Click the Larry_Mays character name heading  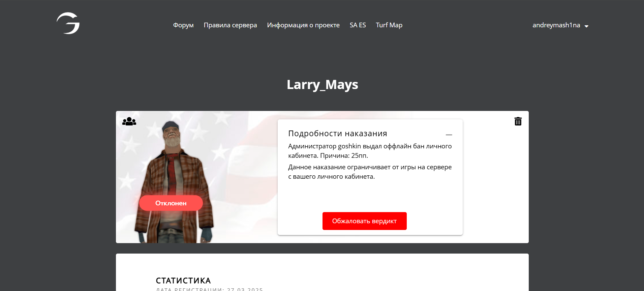322,85
